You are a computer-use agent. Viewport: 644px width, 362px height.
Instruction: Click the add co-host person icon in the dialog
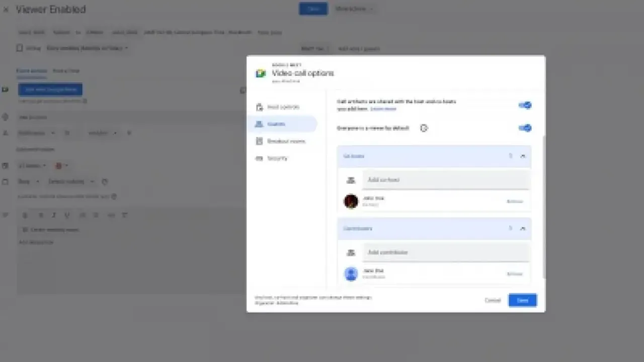(x=351, y=179)
